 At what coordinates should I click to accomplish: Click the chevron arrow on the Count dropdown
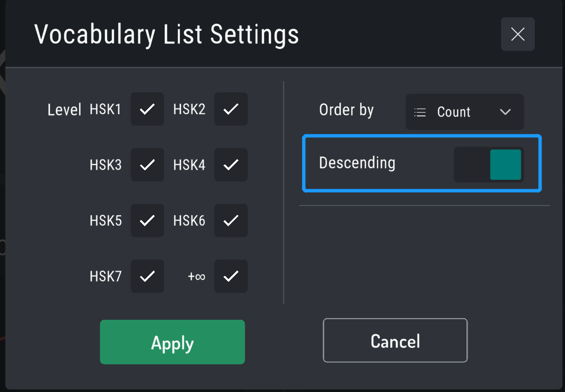pyautogui.click(x=505, y=111)
